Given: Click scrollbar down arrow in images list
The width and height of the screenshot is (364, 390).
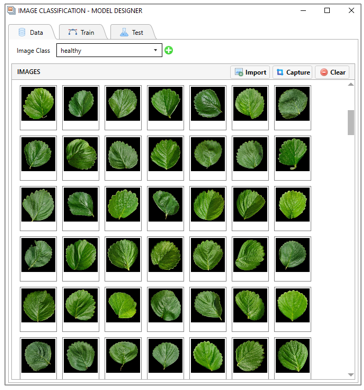Looking at the screenshot, I should (x=351, y=375).
